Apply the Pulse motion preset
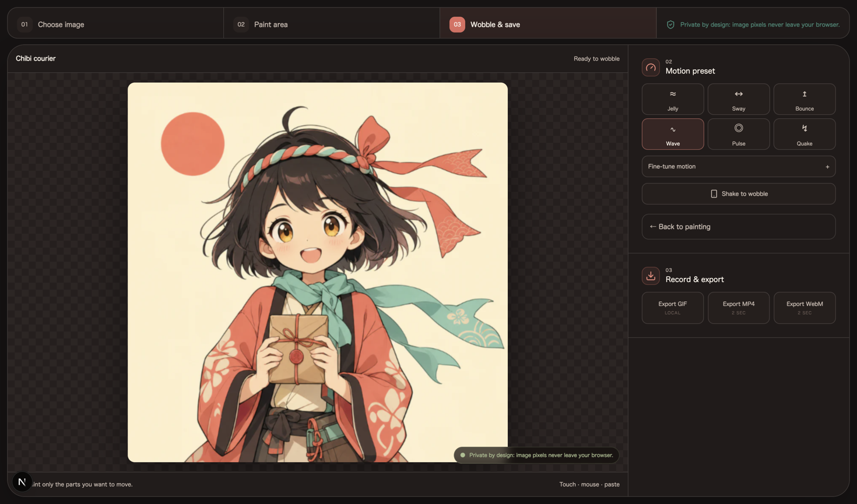The height and width of the screenshot is (504, 857). [739, 134]
